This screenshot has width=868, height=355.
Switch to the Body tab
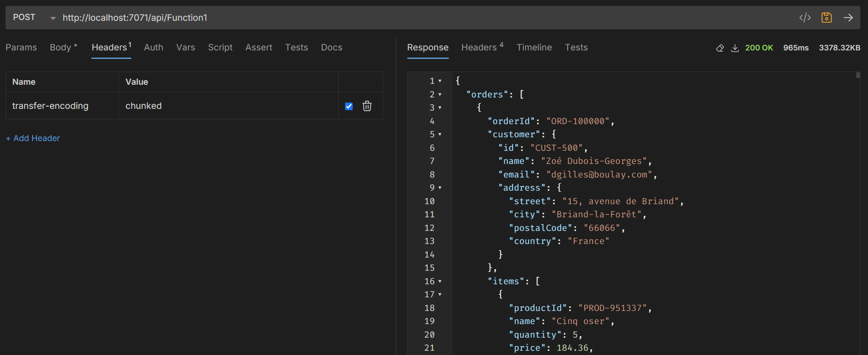tap(63, 47)
